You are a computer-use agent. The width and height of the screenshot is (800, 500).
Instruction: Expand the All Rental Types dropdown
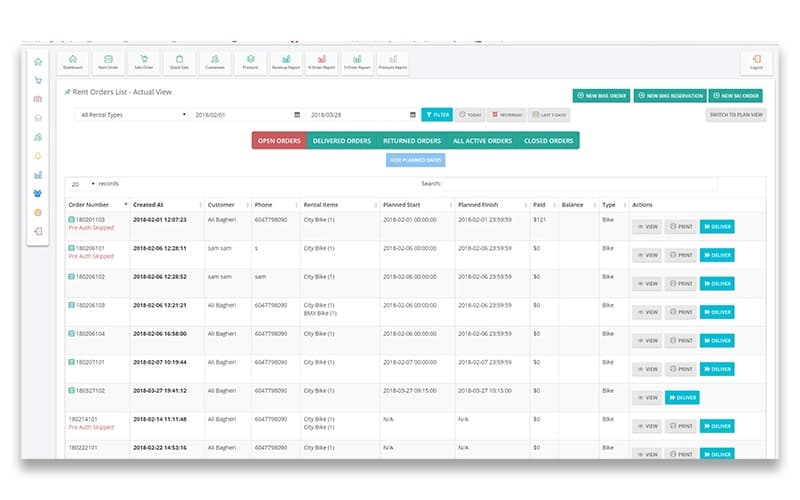point(133,115)
